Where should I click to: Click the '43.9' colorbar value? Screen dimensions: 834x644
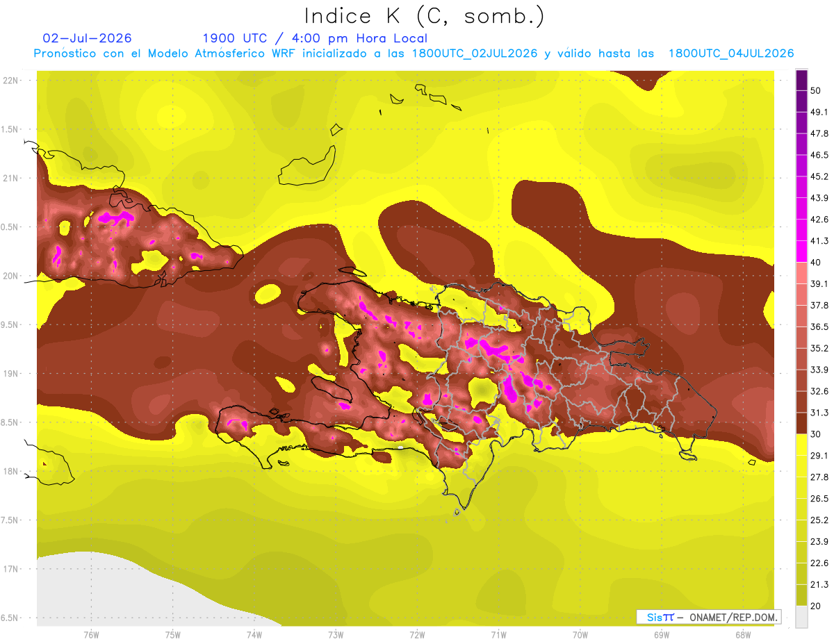819,198
